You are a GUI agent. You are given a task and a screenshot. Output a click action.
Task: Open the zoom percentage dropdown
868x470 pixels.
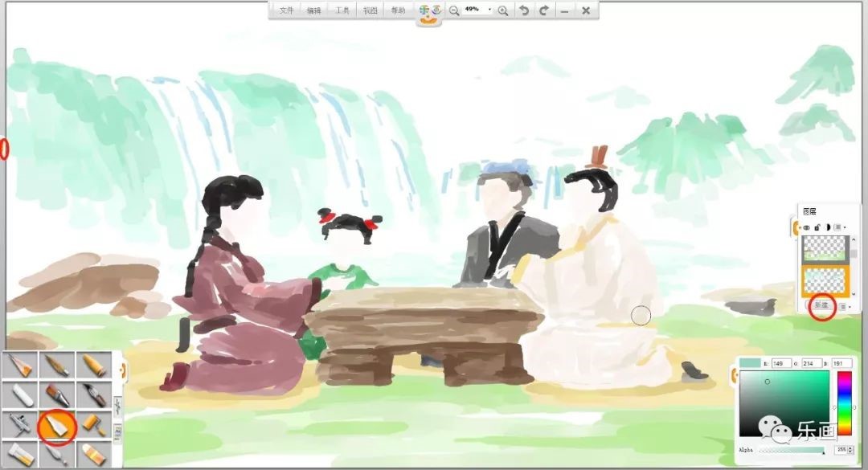489,10
